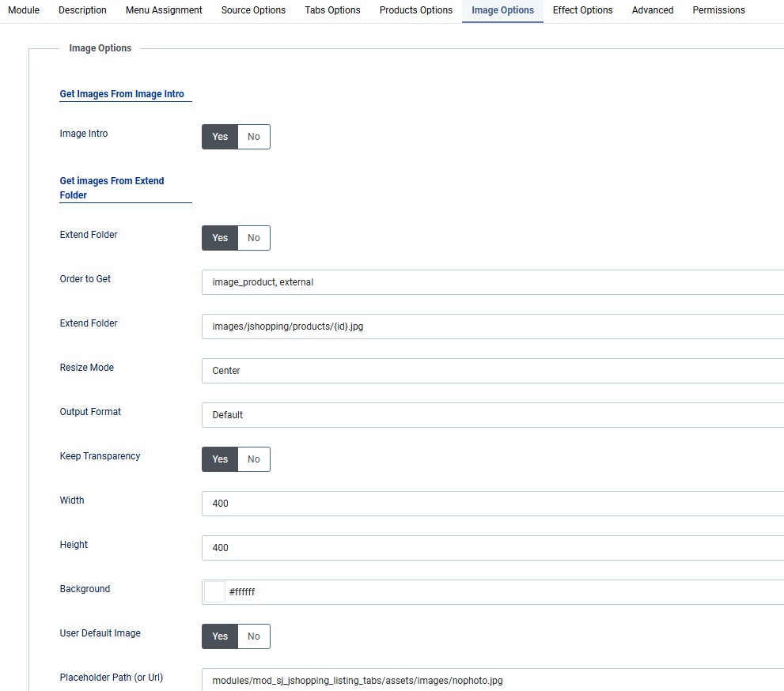Open the Menu Assignment tab

click(x=164, y=10)
